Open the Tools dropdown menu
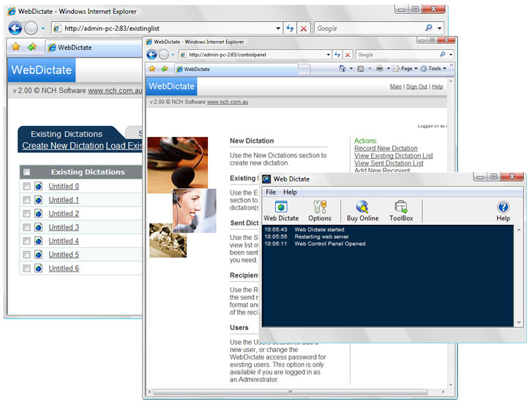Screen dimensions: 532x407 [x=433, y=69]
